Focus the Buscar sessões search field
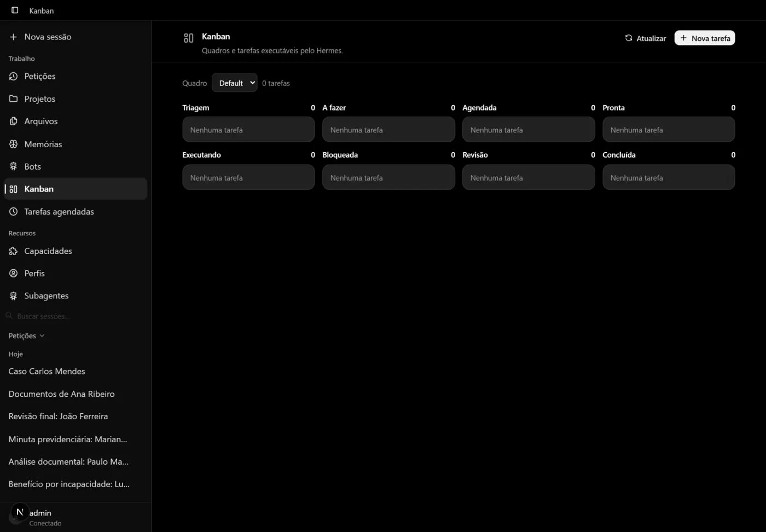The width and height of the screenshot is (766, 532). click(76, 316)
